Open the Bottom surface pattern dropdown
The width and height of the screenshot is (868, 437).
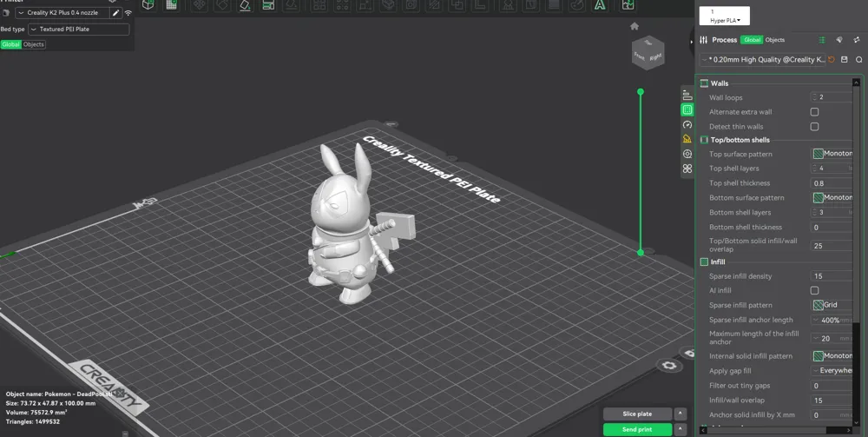point(832,197)
